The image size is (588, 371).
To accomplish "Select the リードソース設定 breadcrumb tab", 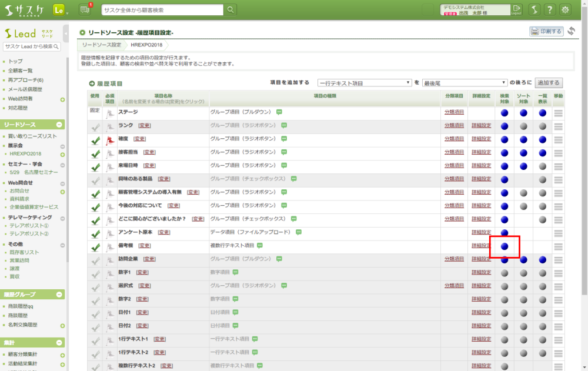I will pyautogui.click(x=102, y=45).
